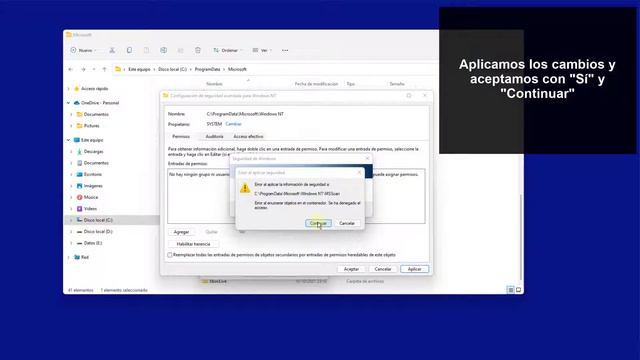Sort by Fecha de modificación column header

(x=316, y=84)
